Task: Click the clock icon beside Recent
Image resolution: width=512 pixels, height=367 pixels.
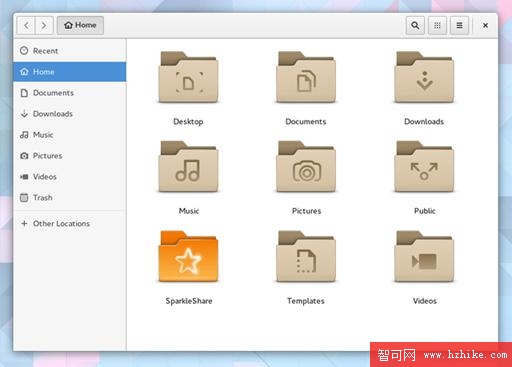Action: (24, 51)
